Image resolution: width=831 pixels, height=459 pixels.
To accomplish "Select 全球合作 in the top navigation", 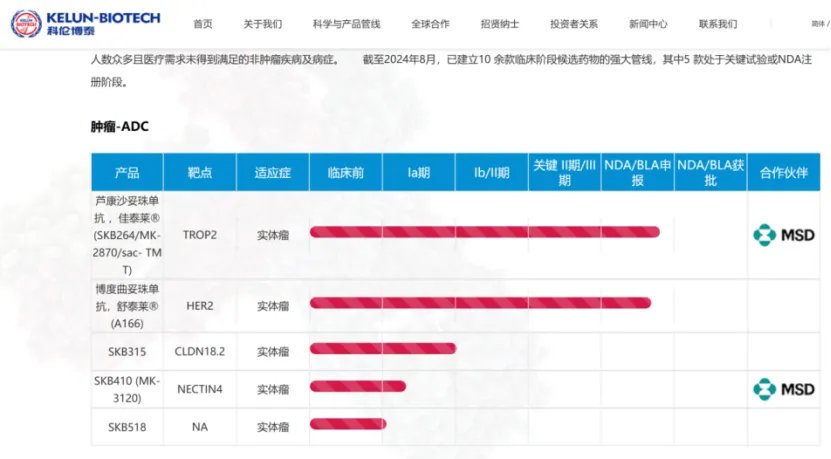I will point(430,24).
